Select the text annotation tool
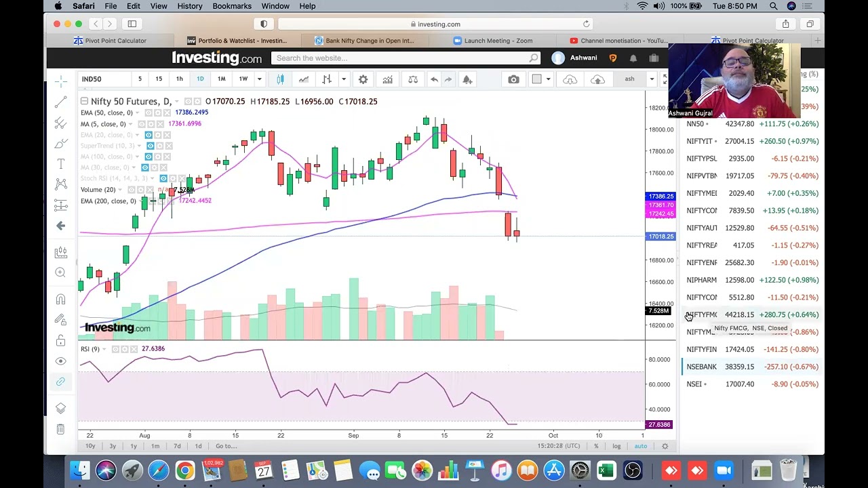 click(x=60, y=163)
